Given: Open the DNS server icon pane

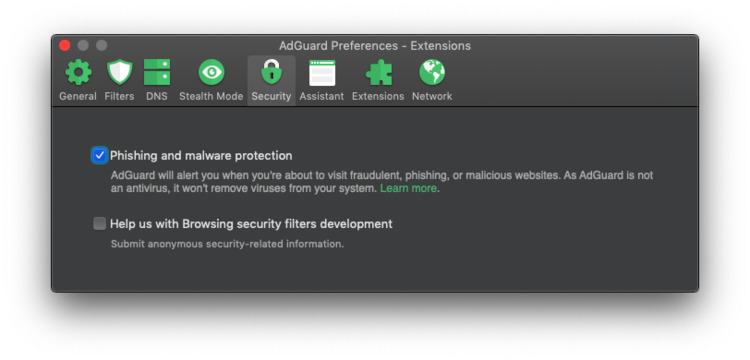Looking at the screenshot, I should coord(157,72).
